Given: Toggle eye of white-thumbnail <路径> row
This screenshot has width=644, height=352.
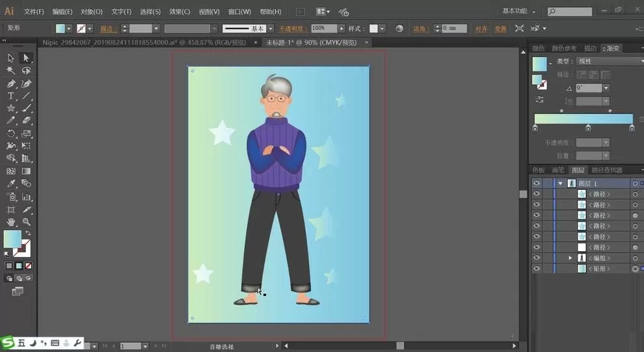Looking at the screenshot, I should (537, 247).
